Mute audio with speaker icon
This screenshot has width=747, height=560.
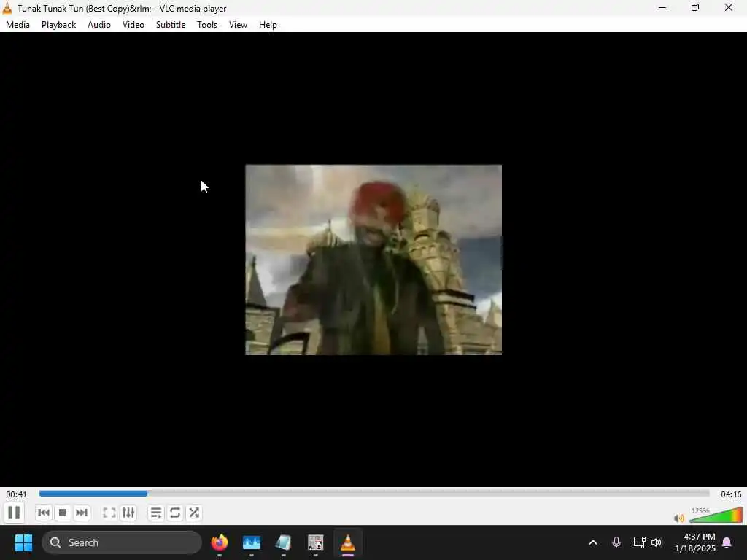[x=679, y=518]
